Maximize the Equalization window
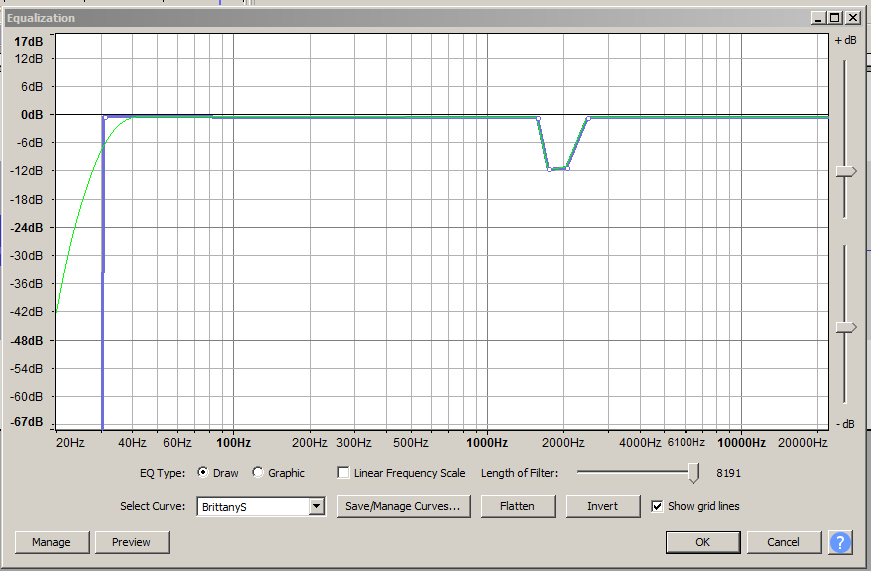The width and height of the screenshot is (871, 571). (x=836, y=18)
